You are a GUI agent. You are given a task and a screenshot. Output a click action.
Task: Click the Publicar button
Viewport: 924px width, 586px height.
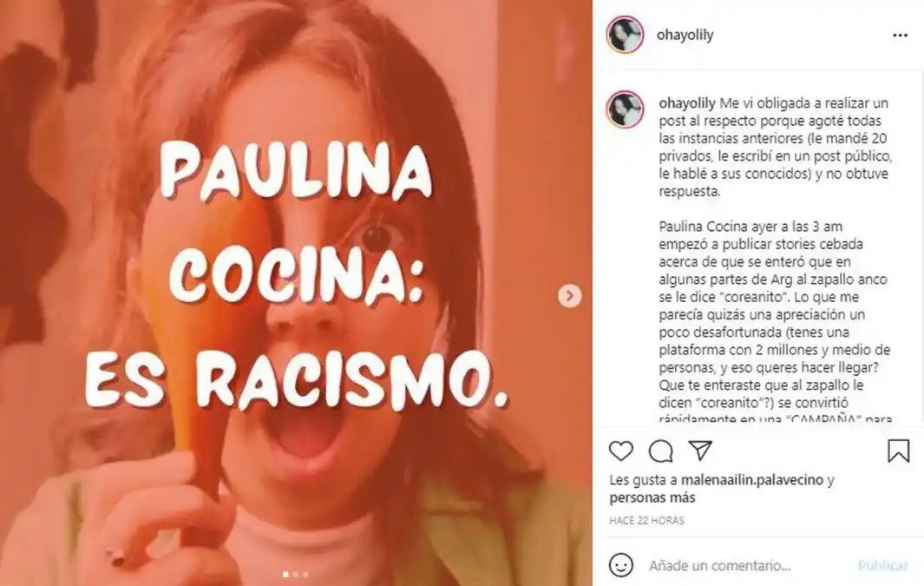click(882, 565)
